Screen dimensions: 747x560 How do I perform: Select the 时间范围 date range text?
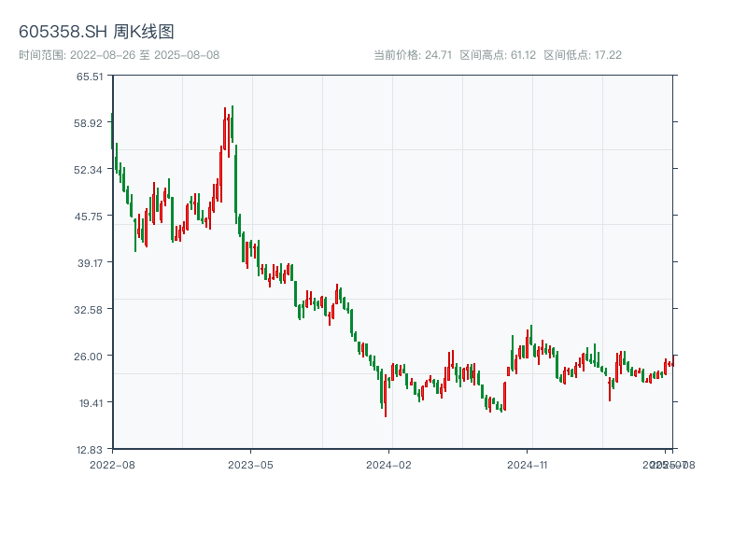pyautogui.click(x=119, y=55)
